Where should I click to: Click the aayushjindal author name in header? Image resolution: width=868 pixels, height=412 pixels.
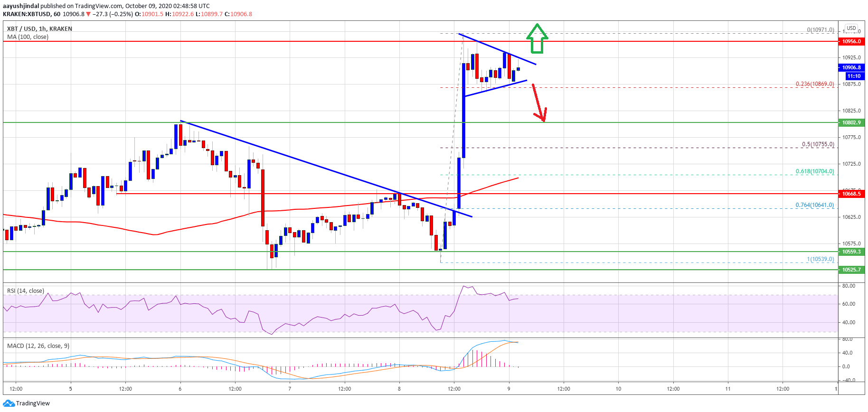[21, 6]
